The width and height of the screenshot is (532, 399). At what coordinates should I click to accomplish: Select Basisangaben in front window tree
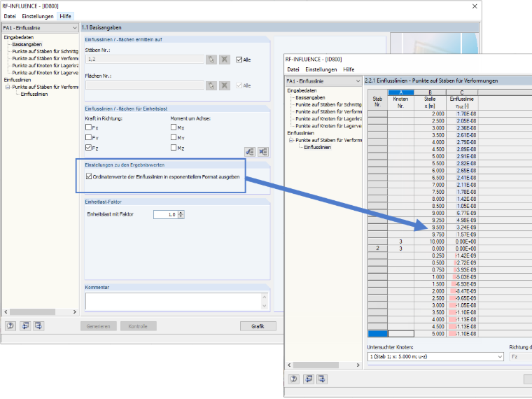tap(310, 98)
